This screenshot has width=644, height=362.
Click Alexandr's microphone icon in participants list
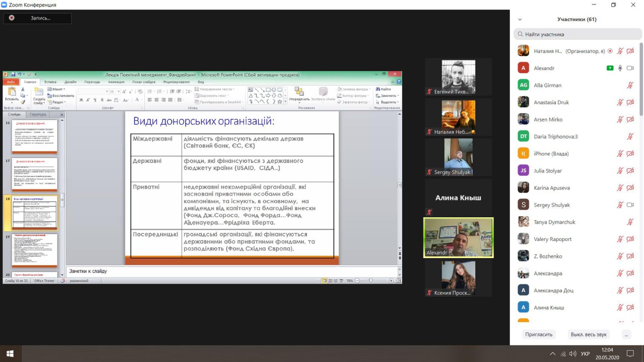pos(620,68)
